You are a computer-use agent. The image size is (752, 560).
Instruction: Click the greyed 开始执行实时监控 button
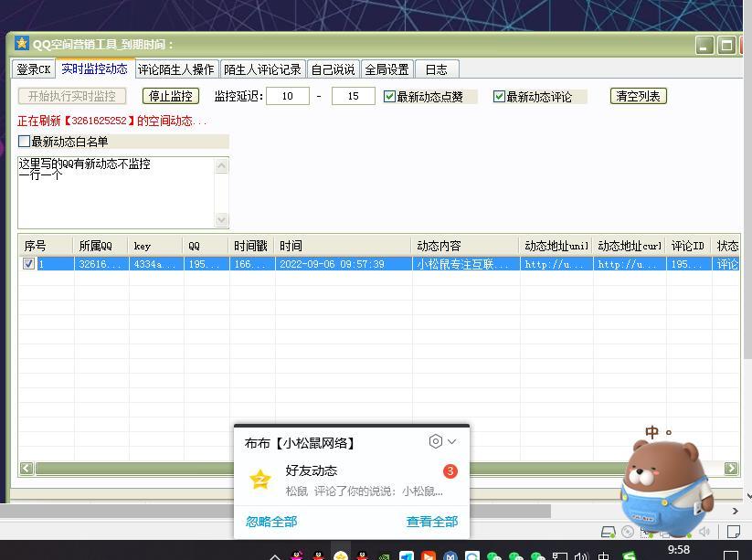click(72, 96)
